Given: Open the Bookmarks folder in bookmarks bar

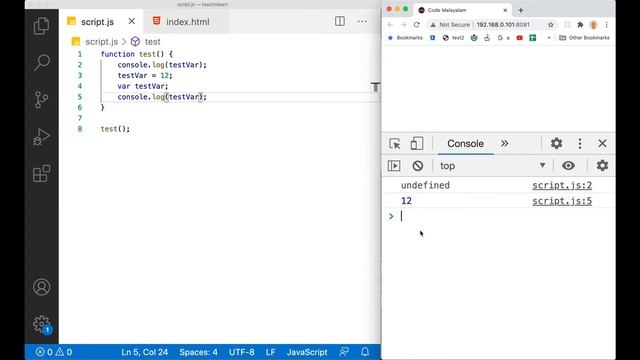Looking at the screenshot, I should coord(405,38).
